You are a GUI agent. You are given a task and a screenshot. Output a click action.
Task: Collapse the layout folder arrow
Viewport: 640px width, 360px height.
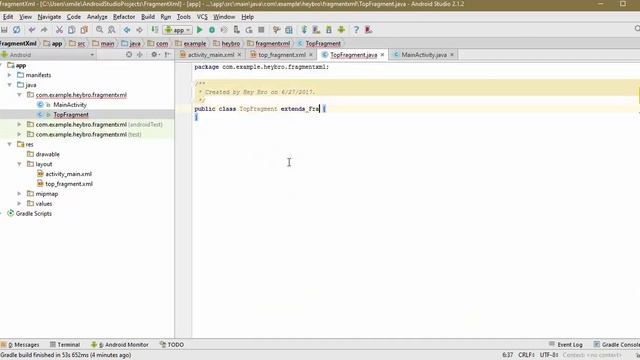[x=19, y=164]
